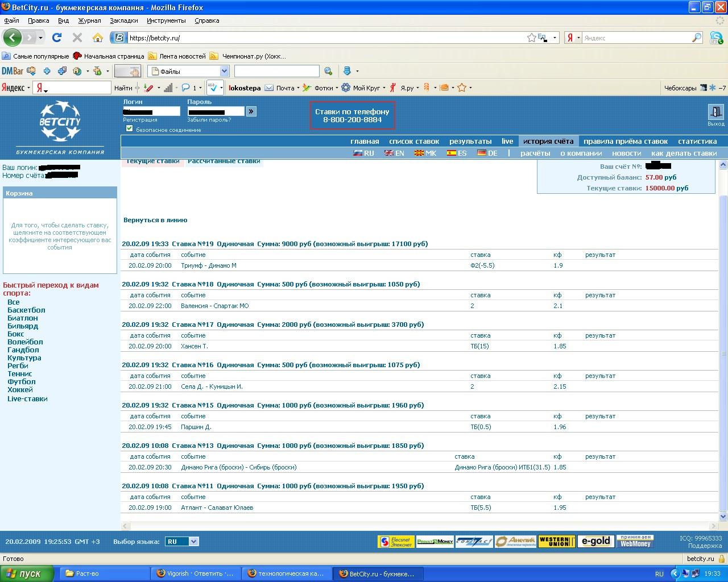Click the Firefox Reload page icon
728x582 pixels.
point(56,38)
